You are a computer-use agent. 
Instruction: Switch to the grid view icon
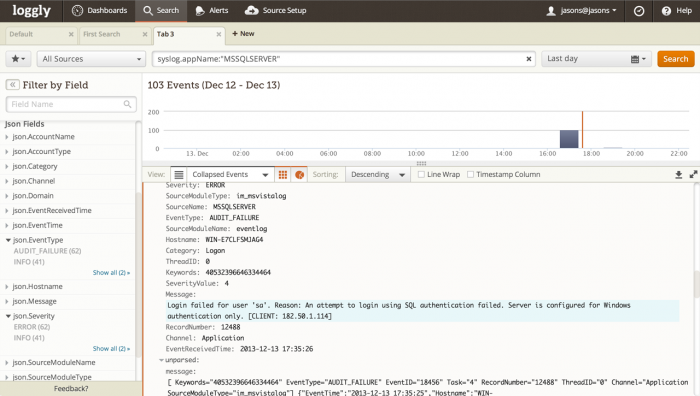pos(283,175)
